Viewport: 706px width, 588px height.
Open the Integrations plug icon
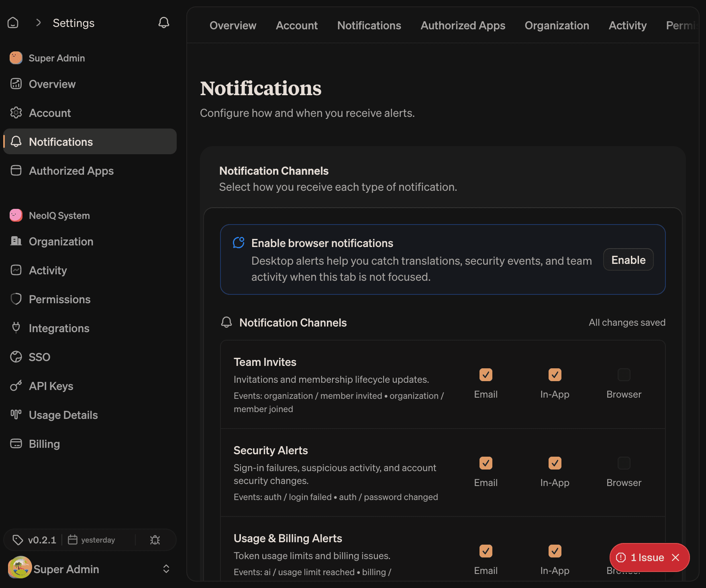click(16, 328)
